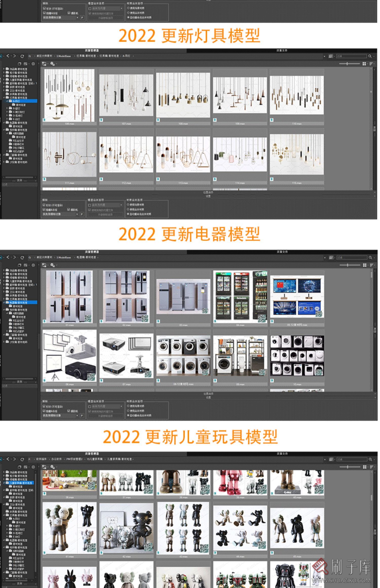The height and width of the screenshot is (588, 380).
Task: Click the sync folders icon in lighting panel toolbar
Action: click(44, 64)
